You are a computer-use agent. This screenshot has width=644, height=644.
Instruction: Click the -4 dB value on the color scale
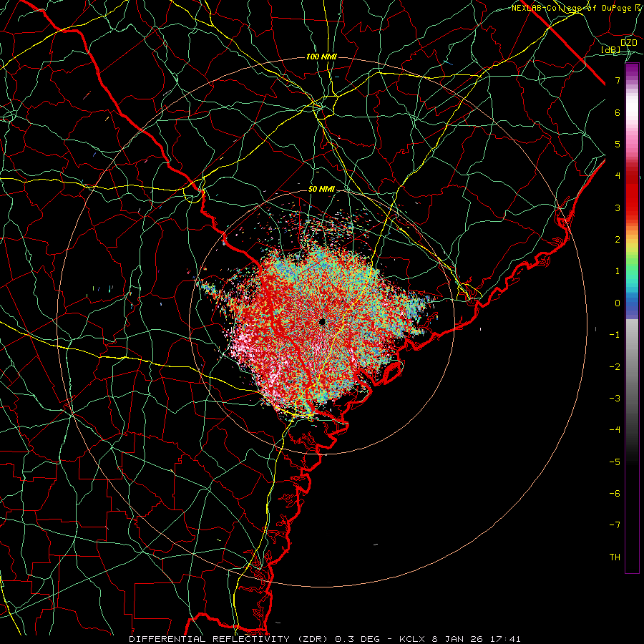coord(615,430)
